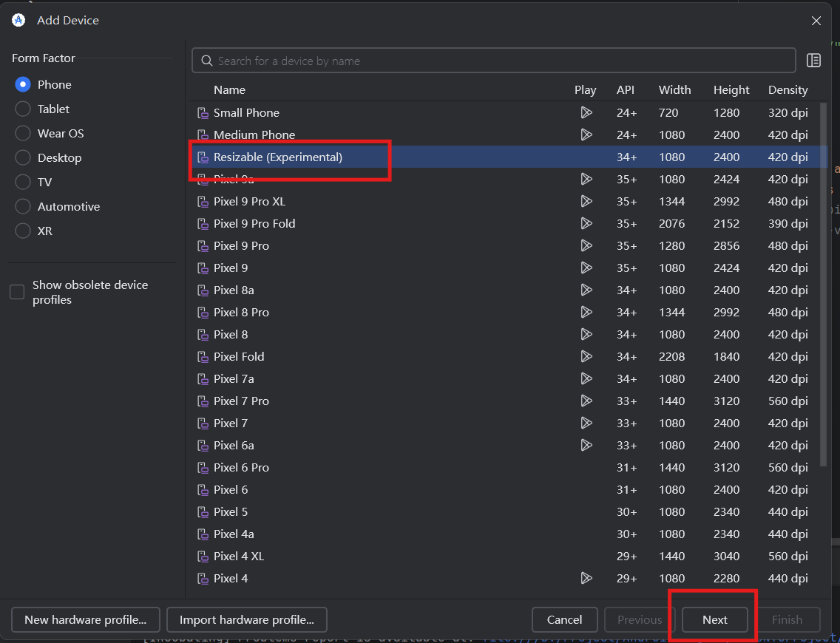This screenshot has height=643, width=840.
Task: Click Play Store icon for Pixel 8
Action: pos(586,334)
